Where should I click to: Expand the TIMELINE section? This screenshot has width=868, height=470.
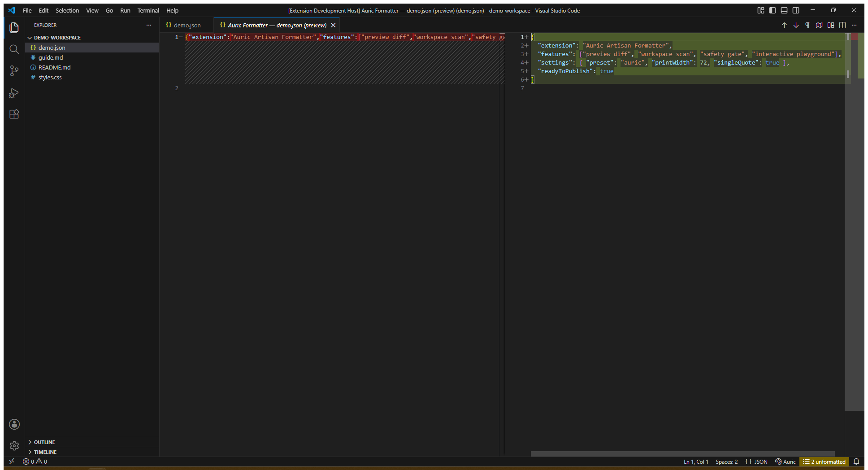(x=92, y=452)
